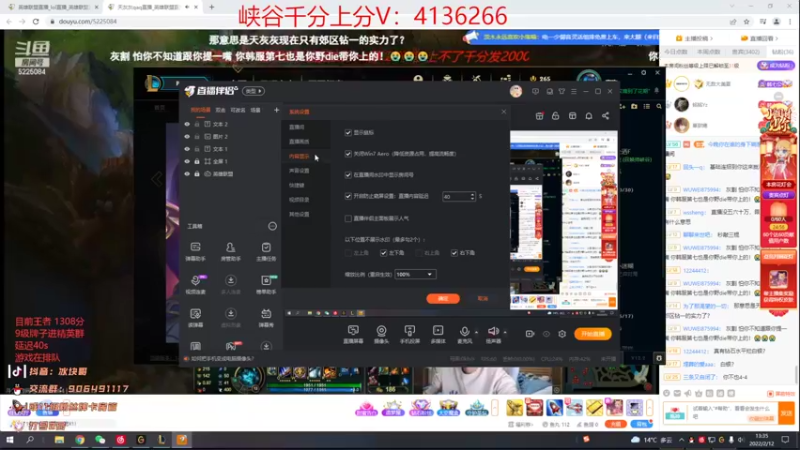Uncheck the 左下角 watermark position
The height and width of the screenshot is (450, 800).
[383, 253]
